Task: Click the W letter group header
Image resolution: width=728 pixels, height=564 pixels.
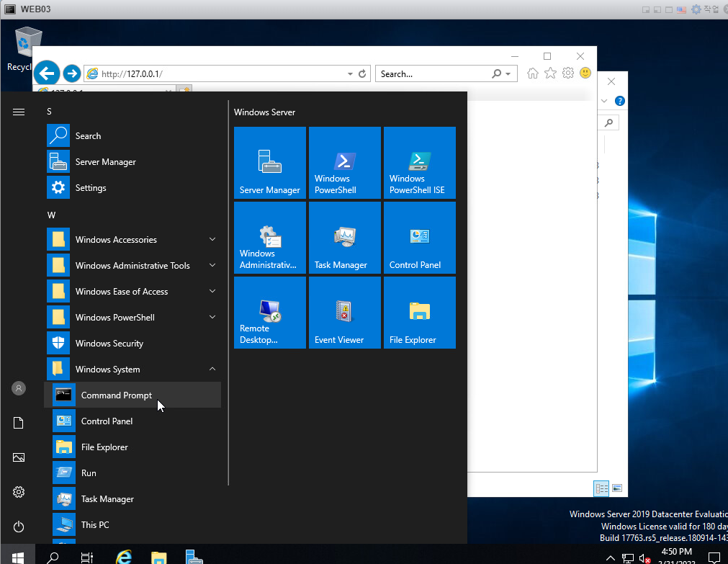Action: pos(51,215)
